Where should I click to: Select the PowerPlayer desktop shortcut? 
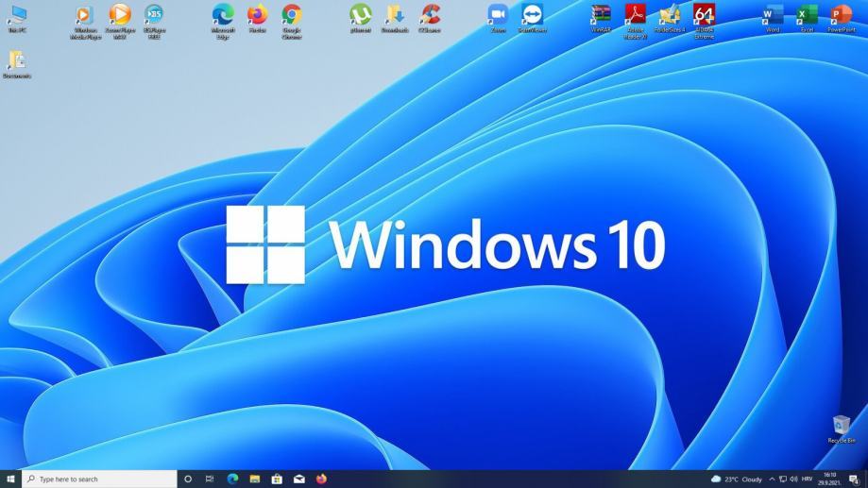click(x=120, y=22)
